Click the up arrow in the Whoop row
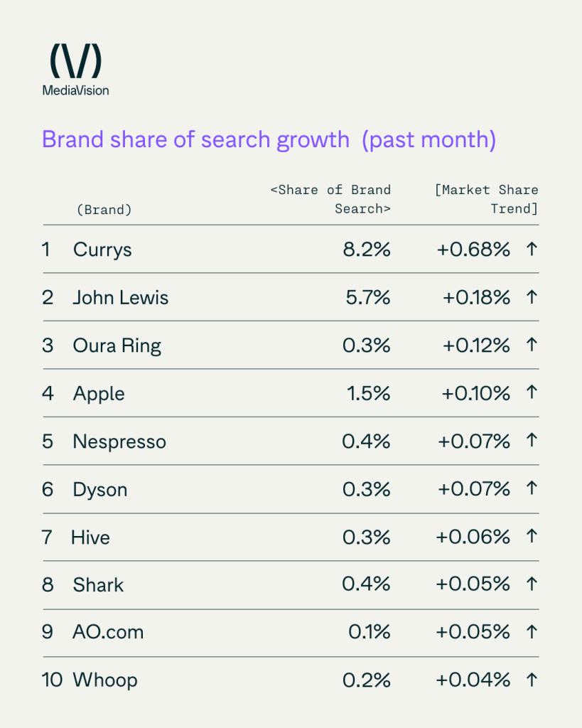Viewport: 582px width, 728px height. click(530, 680)
